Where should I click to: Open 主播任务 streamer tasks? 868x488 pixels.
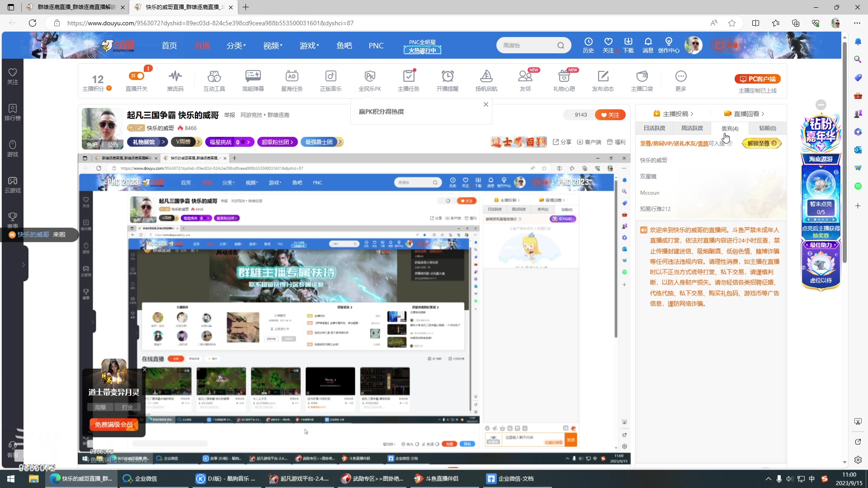click(409, 80)
